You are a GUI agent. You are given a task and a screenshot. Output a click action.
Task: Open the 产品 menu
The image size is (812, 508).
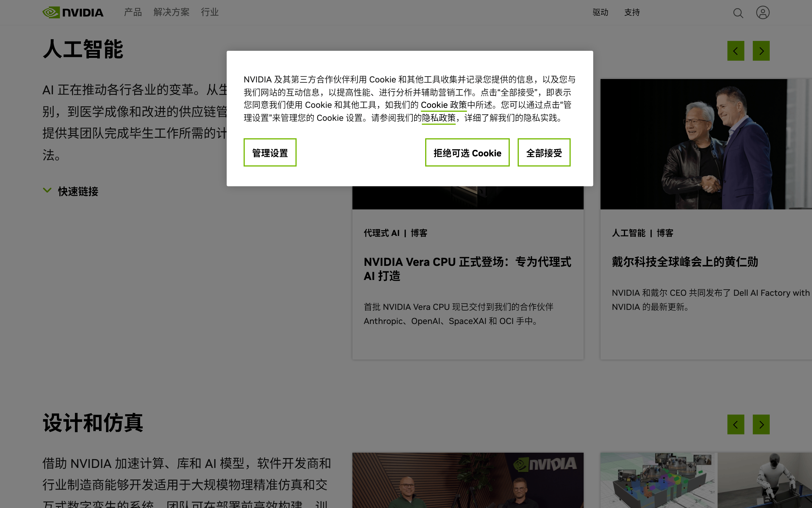pos(133,12)
